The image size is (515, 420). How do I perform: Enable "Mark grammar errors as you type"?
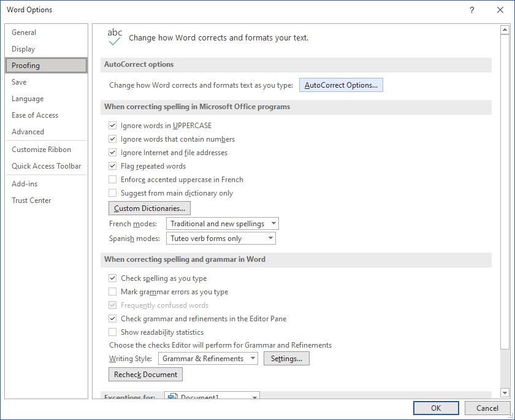[x=112, y=291]
